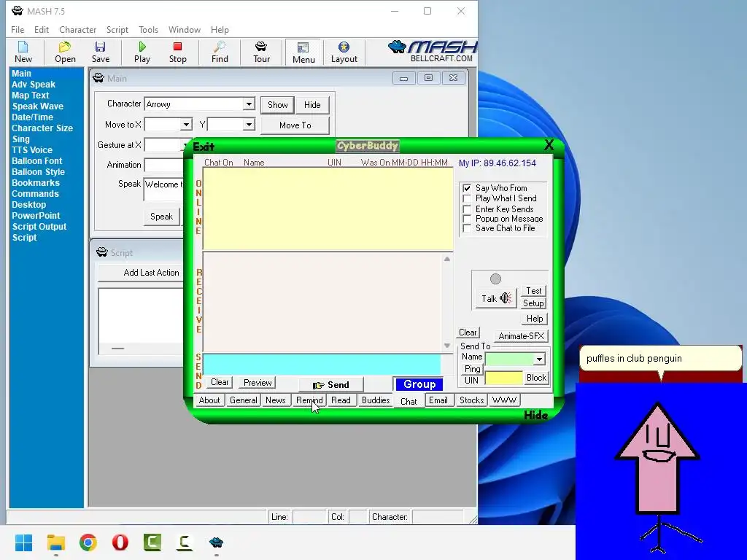Open the Character menu
The image size is (747, 560).
[77, 29]
